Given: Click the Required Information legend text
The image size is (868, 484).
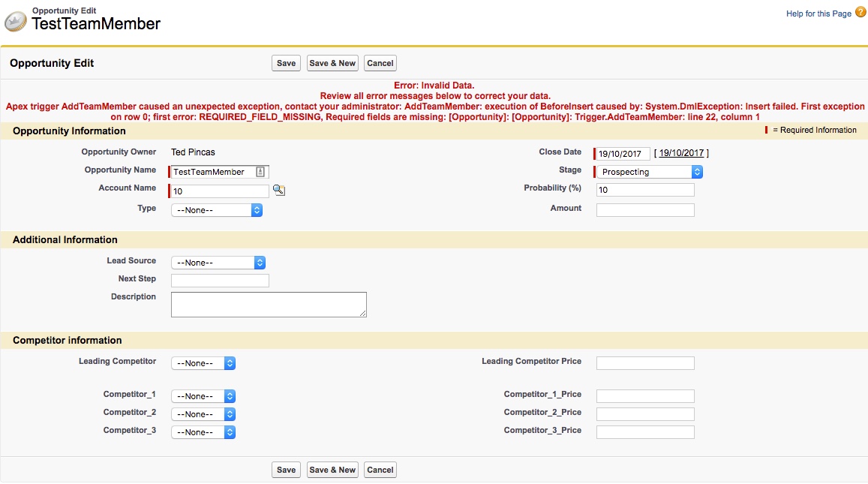Looking at the screenshot, I should coord(814,130).
